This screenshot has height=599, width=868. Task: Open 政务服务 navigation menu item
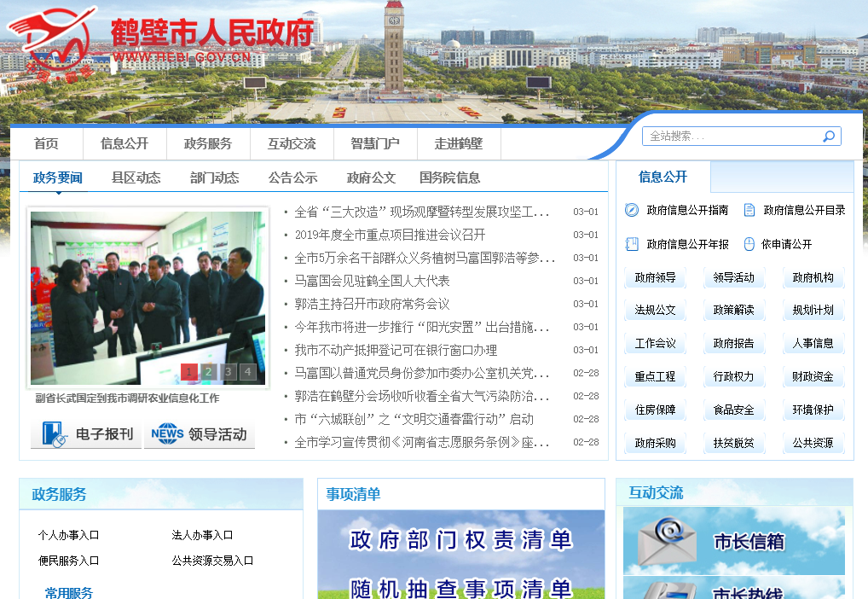pyautogui.click(x=208, y=144)
